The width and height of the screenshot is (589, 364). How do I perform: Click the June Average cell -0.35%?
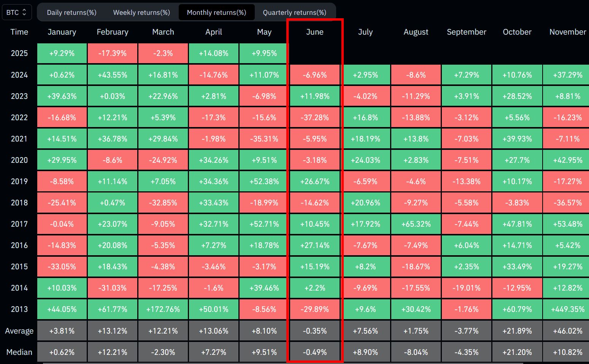coord(314,331)
